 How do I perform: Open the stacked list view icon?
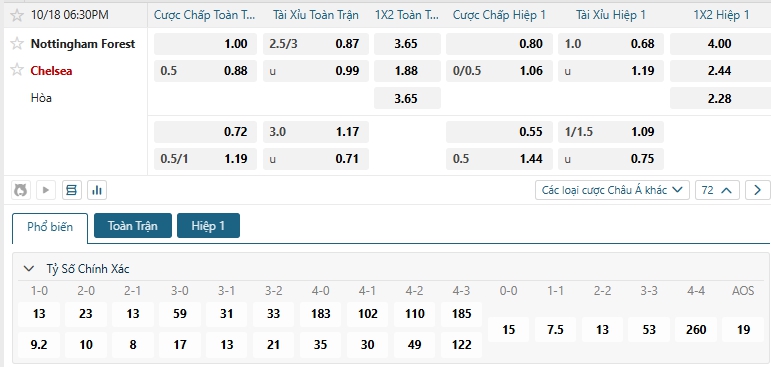tap(71, 190)
